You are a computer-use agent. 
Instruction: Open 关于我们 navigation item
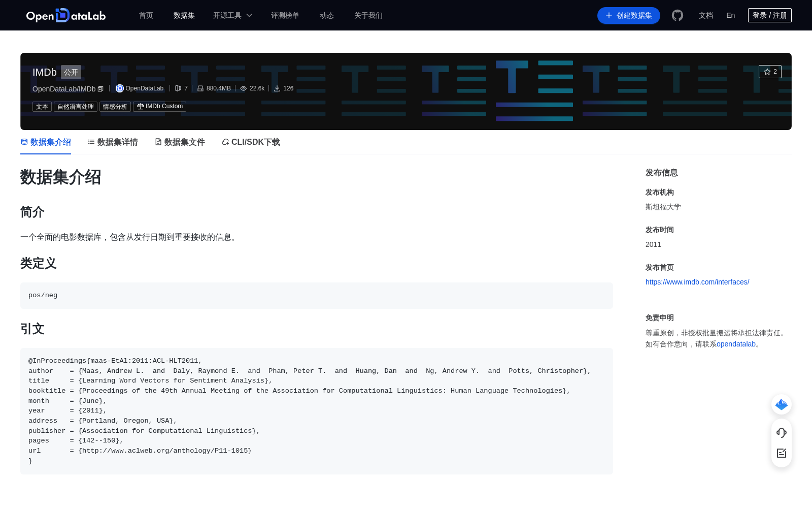[368, 15]
